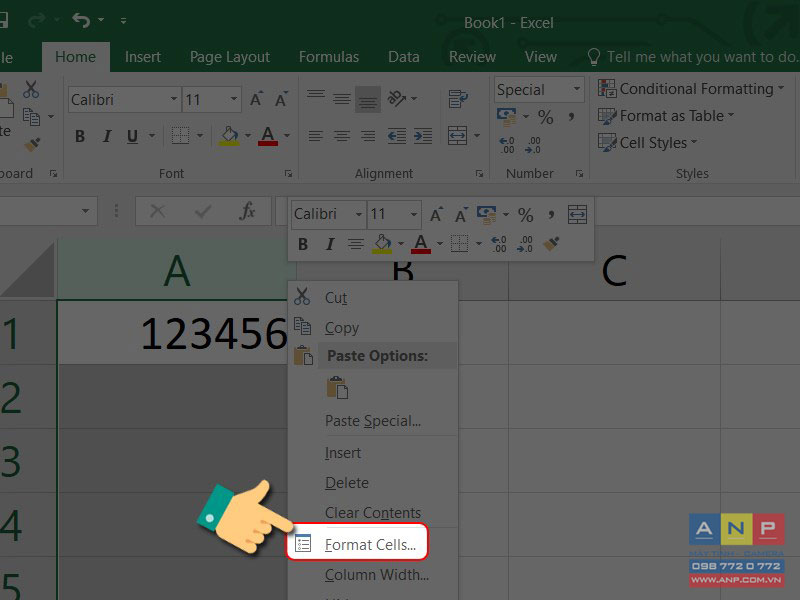Click the Orientation text-angle icon

(397, 98)
